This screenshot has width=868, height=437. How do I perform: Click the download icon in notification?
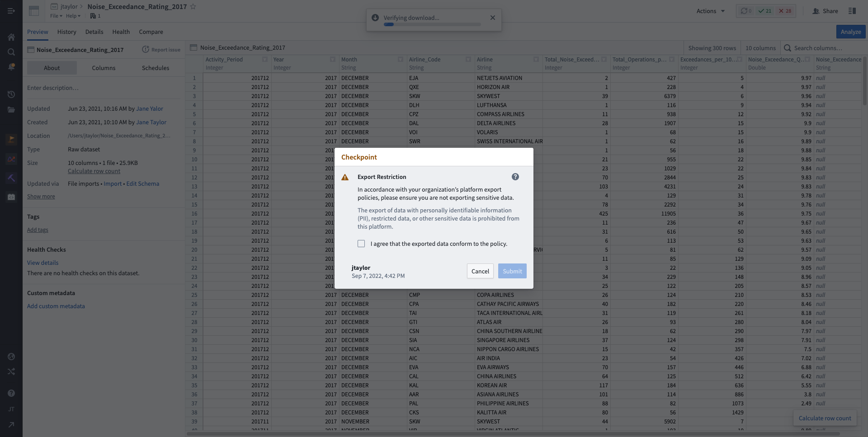coord(375,18)
